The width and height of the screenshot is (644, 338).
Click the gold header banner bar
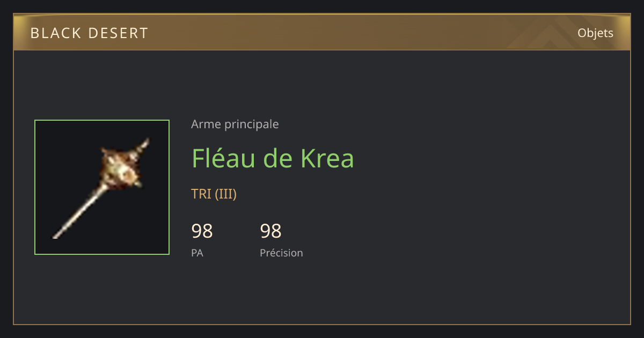tap(322, 32)
